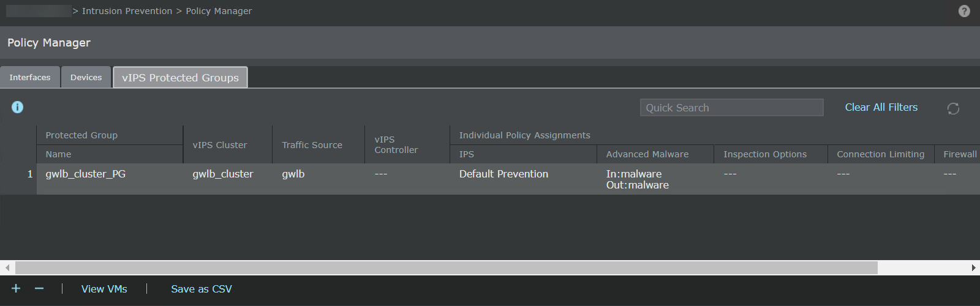Click the vIPS Cluster column header
Image resolution: width=980 pixels, height=306 pixels.
(x=227, y=144)
